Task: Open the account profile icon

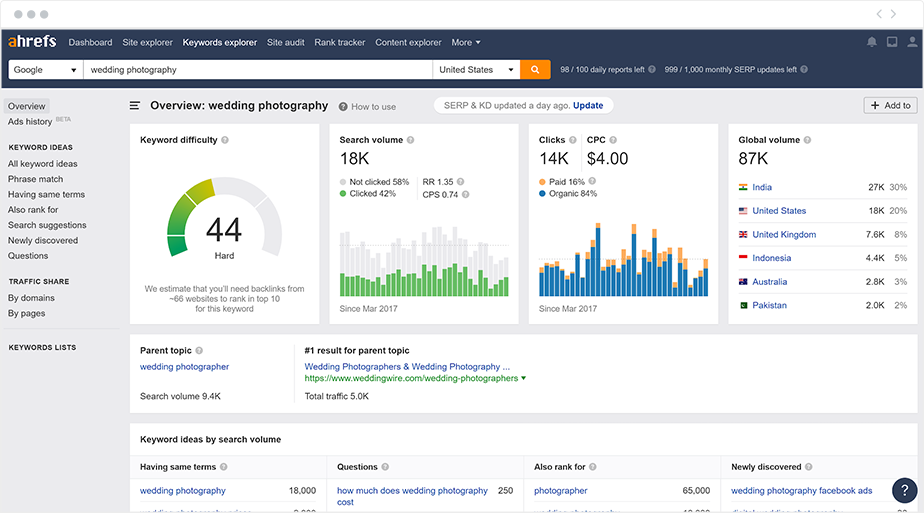Action: 912,42
